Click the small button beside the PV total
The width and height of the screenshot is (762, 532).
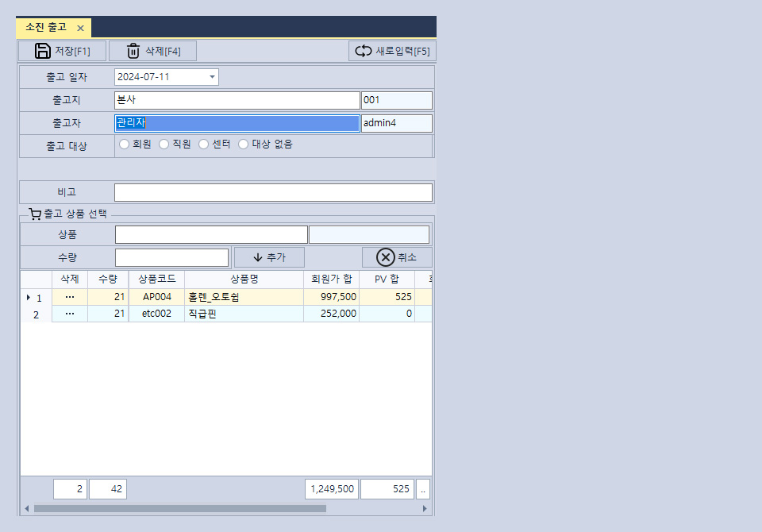click(x=423, y=489)
